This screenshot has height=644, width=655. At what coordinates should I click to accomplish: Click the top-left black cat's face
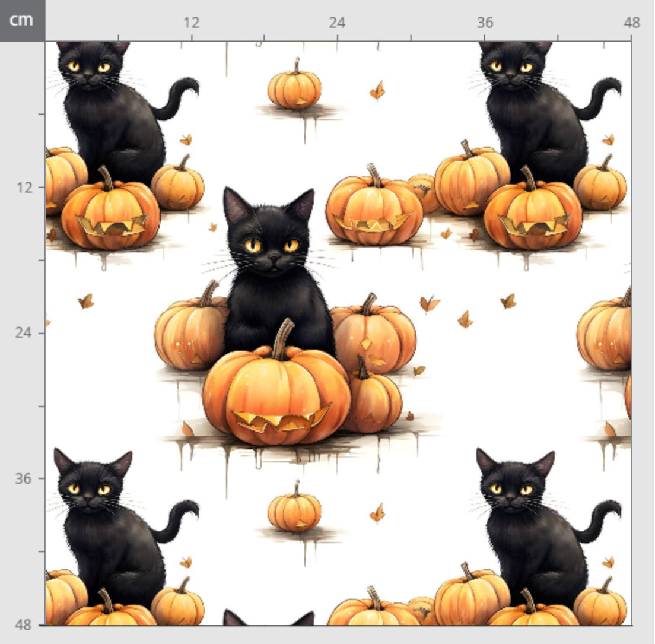pos(89,69)
